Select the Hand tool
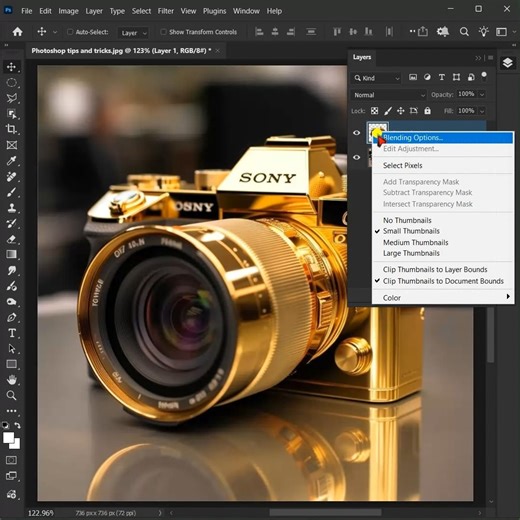The image size is (520, 520). 12,380
